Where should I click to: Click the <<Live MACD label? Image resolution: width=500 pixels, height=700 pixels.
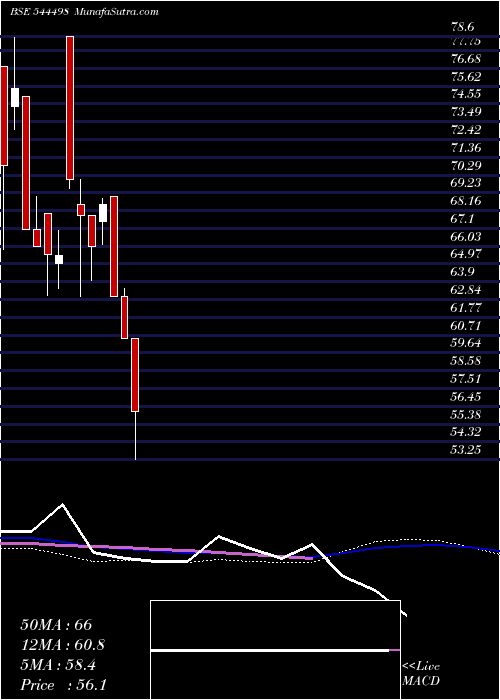[x=421, y=674]
